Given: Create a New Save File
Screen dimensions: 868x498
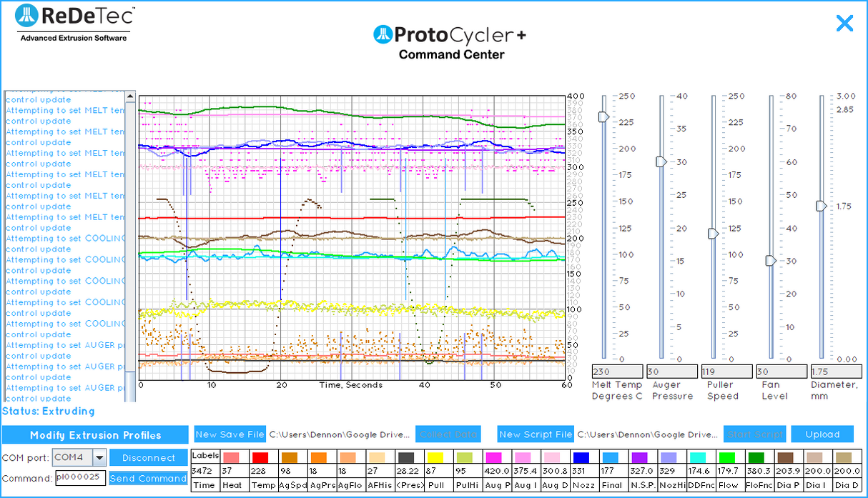Looking at the screenshot, I should [229, 434].
